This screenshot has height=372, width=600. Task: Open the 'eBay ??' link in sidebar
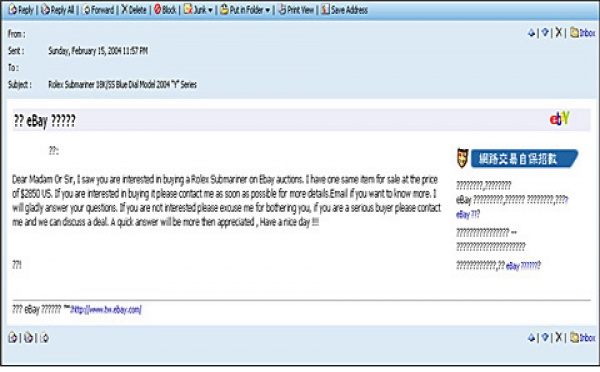tap(468, 214)
